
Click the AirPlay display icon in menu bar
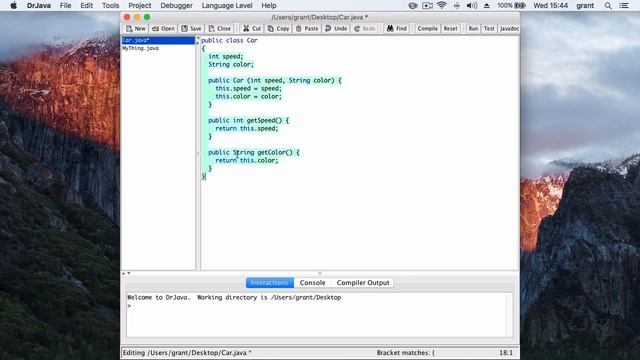pyautogui.click(x=427, y=5)
